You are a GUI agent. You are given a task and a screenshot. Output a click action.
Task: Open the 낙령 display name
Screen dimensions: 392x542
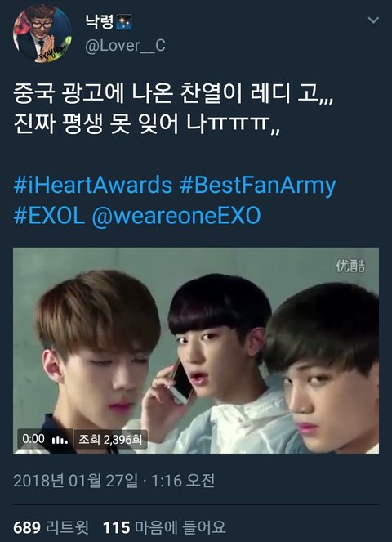point(99,22)
